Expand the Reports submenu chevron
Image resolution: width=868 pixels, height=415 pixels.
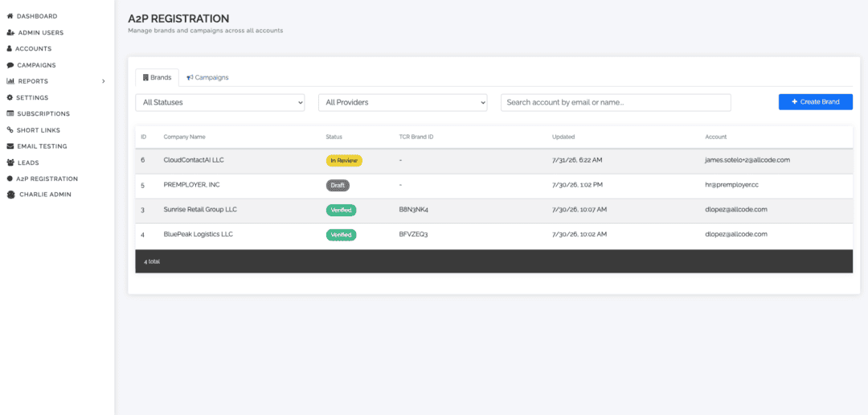(104, 81)
